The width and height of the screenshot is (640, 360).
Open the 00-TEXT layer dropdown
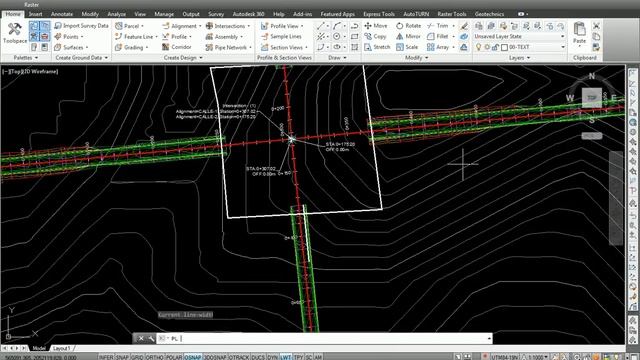(563, 47)
